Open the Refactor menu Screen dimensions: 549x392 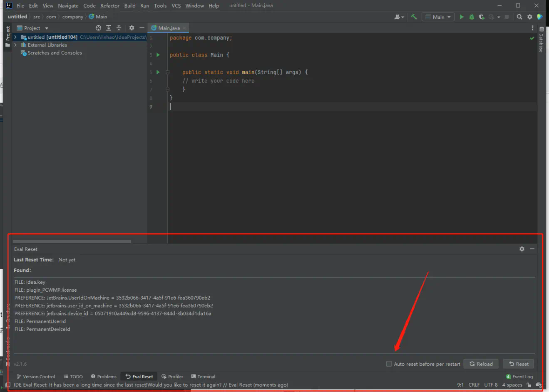point(110,6)
